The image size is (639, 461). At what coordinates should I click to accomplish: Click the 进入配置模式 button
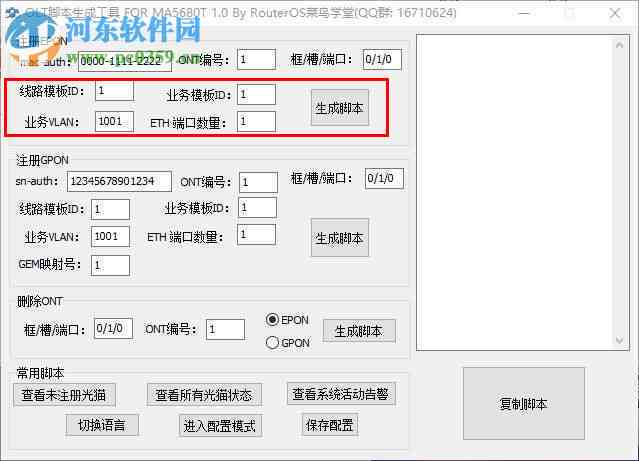220,426
